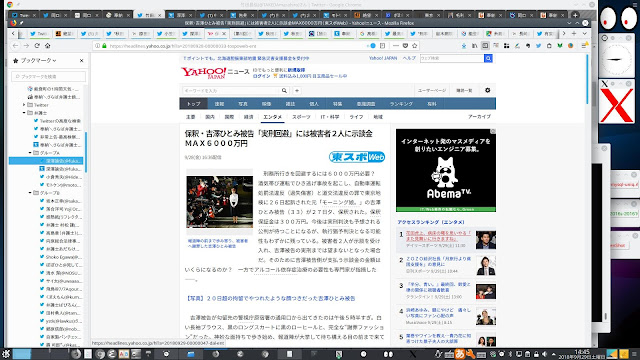Click the analog clock widget
The height and width of the screenshot is (360, 640).
(x=616, y=60)
